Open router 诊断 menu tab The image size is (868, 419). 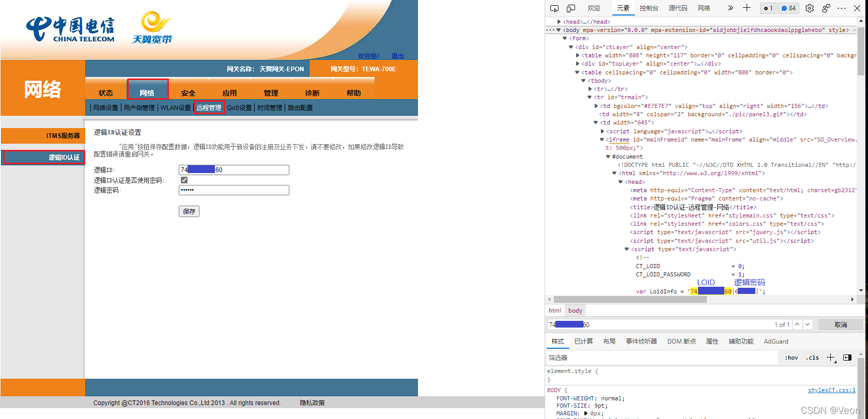click(x=313, y=93)
